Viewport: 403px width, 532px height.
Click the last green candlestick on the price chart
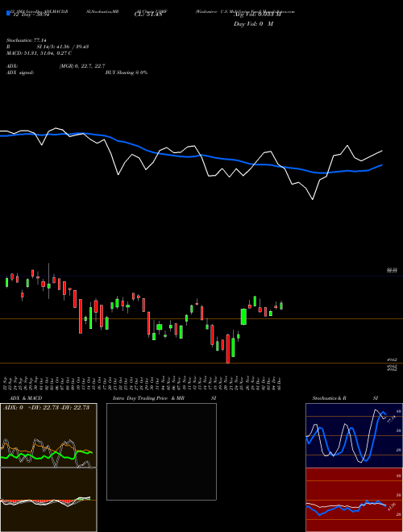pos(281,305)
